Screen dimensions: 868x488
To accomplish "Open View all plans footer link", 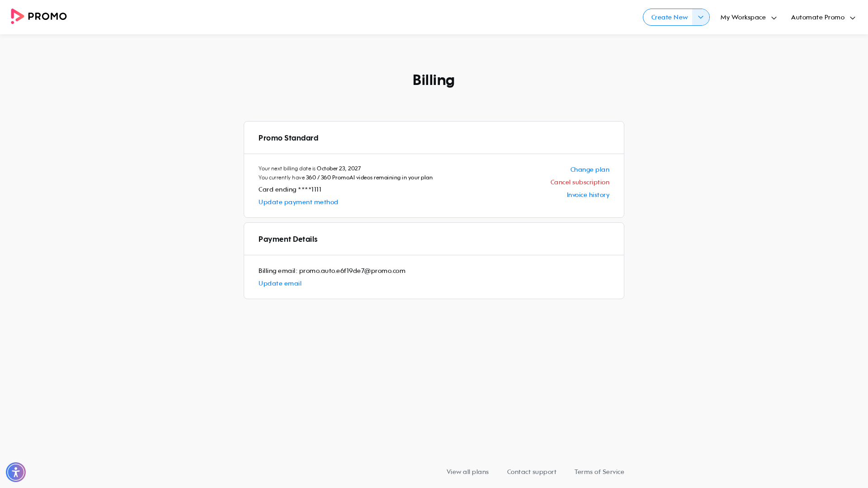I will (467, 472).
